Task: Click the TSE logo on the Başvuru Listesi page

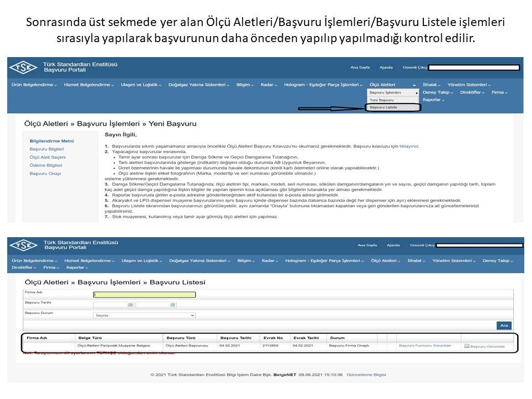Action: pos(23,244)
